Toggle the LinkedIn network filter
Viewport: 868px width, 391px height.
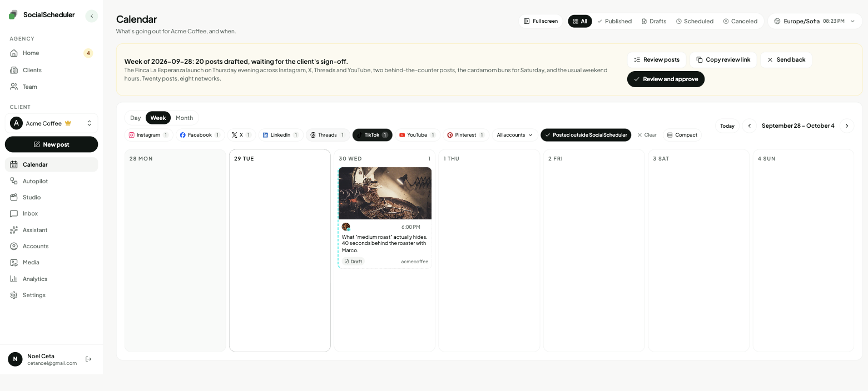280,135
